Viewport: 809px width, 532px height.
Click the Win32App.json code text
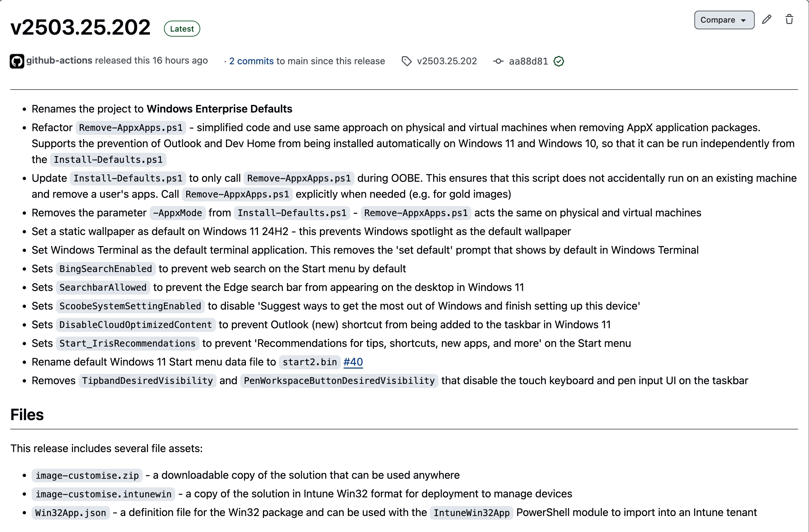click(71, 513)
